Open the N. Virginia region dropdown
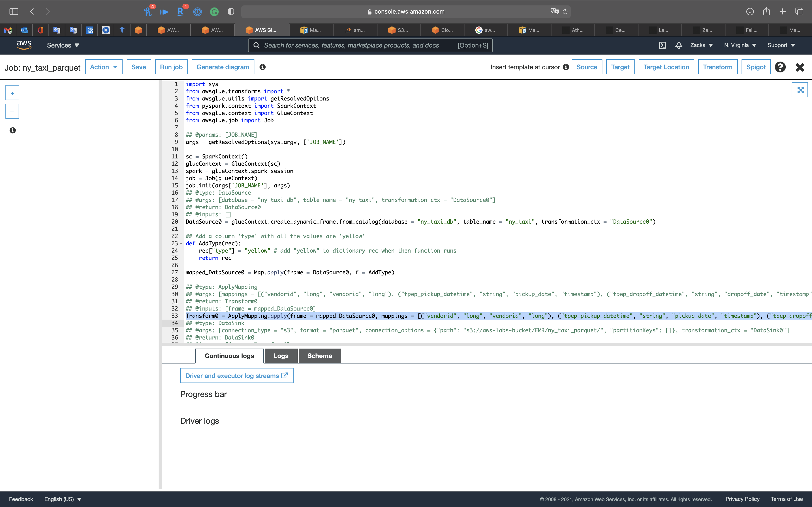812x507 pixels. pyautogui.click(x=740, y=45)
